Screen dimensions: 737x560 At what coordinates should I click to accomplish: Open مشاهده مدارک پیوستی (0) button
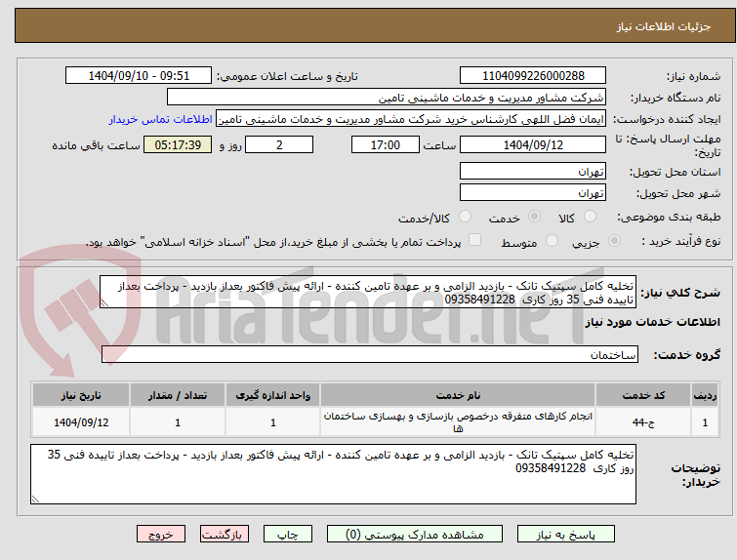click(415, 535)
